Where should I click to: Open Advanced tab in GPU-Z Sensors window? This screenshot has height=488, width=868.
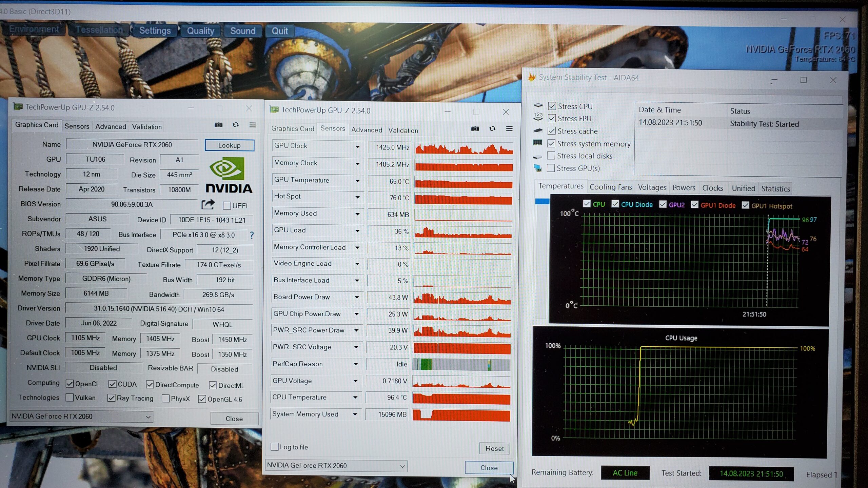pyautogui.click(x=367, y=130)
